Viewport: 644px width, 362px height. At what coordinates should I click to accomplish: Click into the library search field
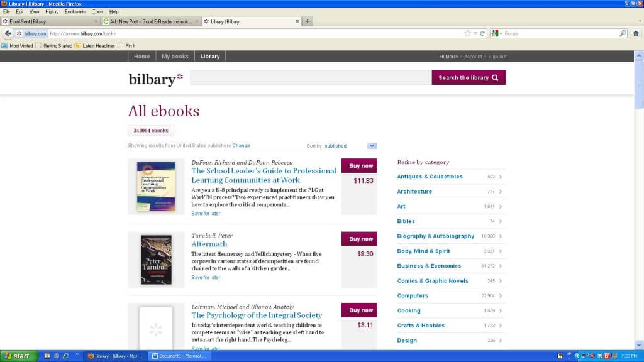(310, 77)
